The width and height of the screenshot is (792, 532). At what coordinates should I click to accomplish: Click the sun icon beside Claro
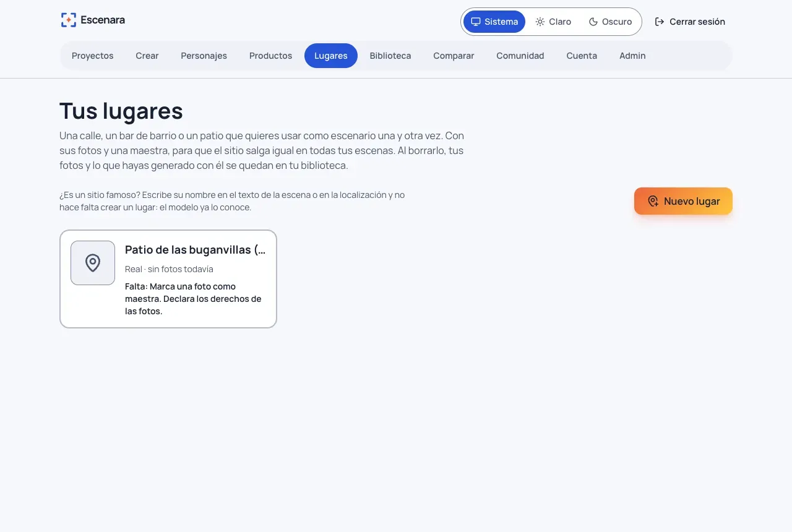tap(540, 22)
